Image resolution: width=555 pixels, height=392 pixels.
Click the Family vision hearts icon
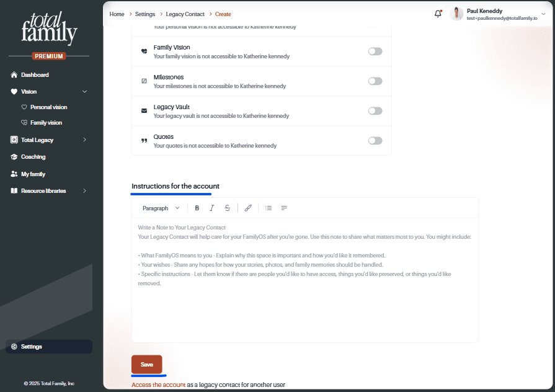point(24,123)
